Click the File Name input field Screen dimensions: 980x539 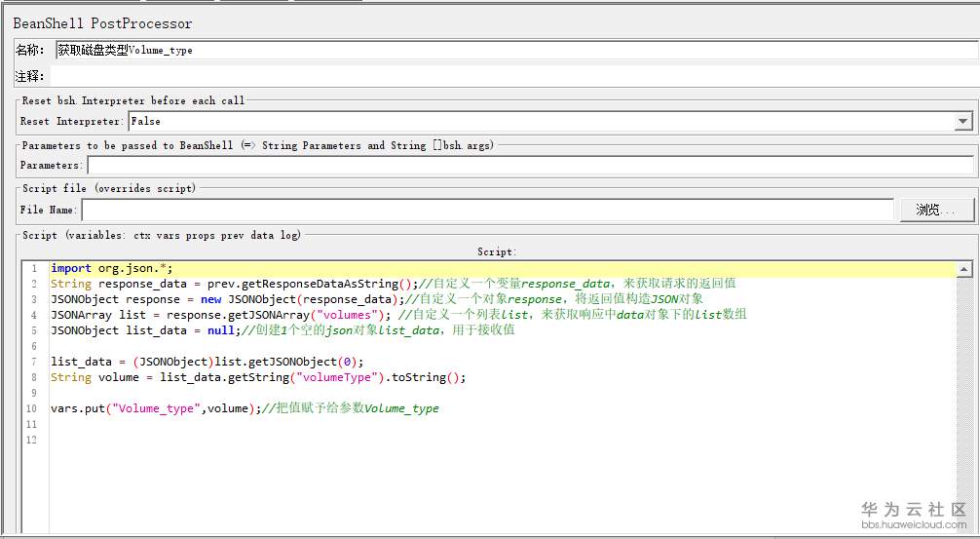click(x=487, y=211)
